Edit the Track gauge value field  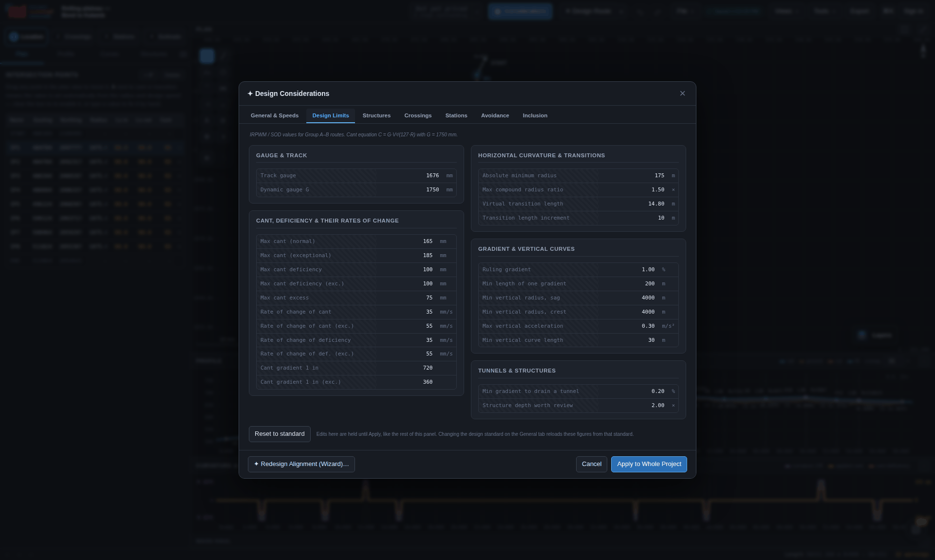[x=409, y=176]
